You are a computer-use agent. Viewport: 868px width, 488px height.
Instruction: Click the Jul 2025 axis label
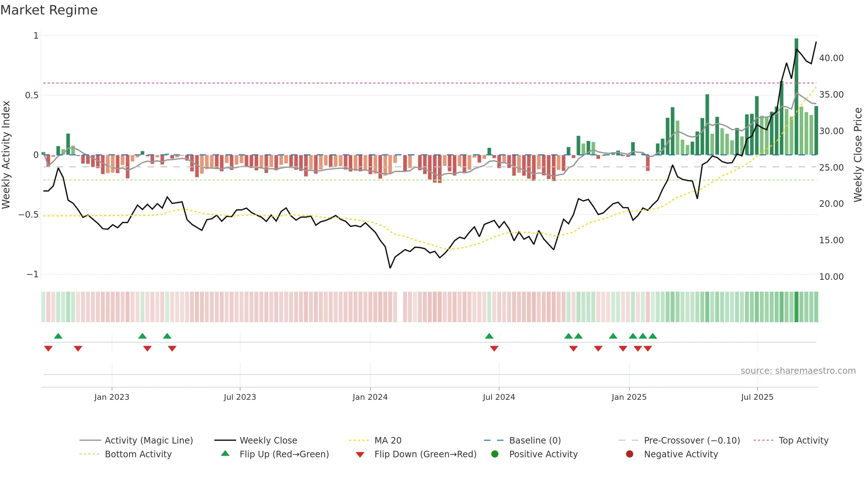coord(757,397)
